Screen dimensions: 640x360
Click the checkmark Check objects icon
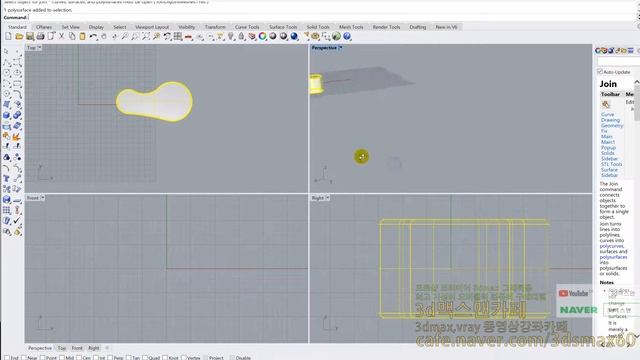[x=17, y=221]
